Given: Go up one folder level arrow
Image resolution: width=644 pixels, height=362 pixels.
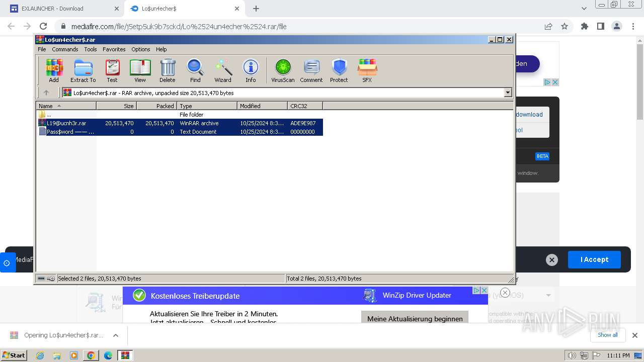Looking at the screenshot, I should (x=46, y=93).
